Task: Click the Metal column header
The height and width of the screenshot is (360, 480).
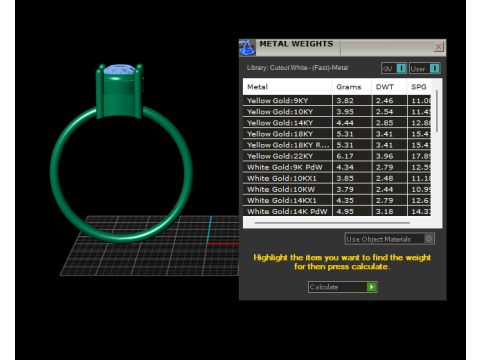Action: tap(287, 87)
